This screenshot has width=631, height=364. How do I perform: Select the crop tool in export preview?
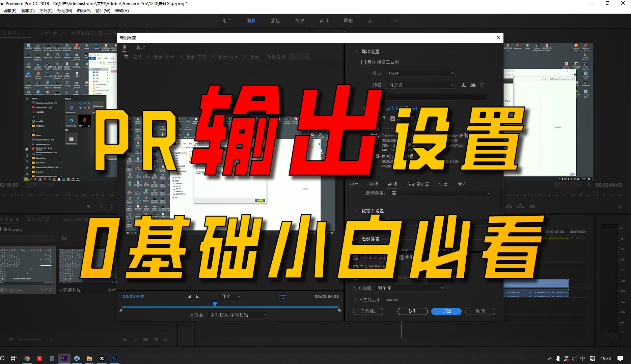127,57
